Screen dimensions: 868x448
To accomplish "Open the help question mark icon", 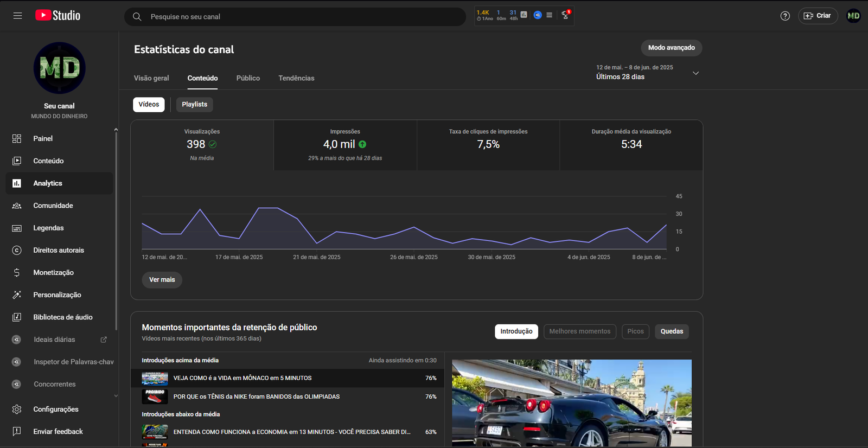I will click(785, 16).
